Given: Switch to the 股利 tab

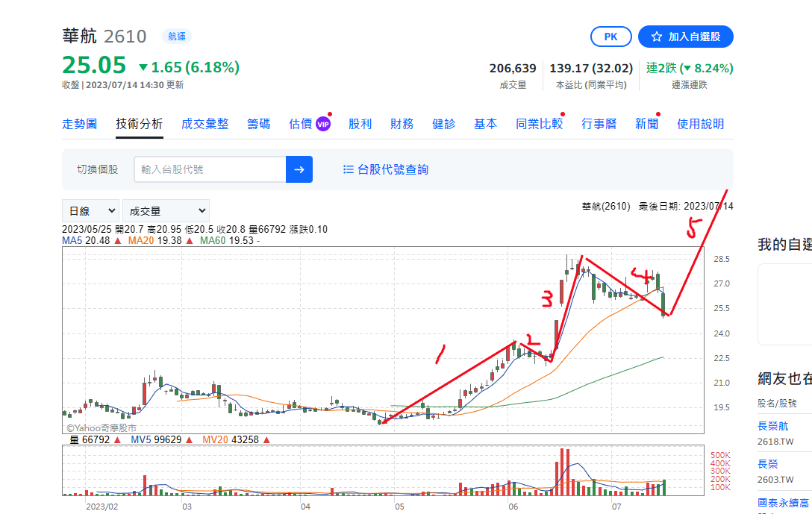Looking at the screenshot, I should pyautogui.click(x=360, y=125).
